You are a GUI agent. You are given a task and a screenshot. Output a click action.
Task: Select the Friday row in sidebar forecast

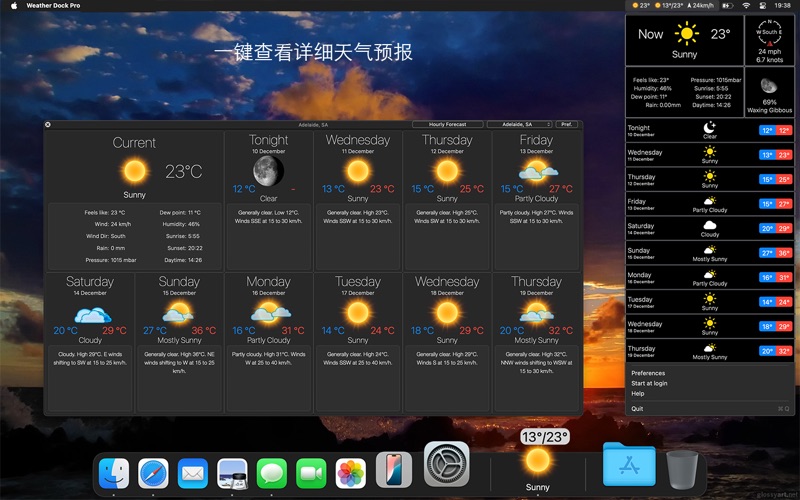point(710,204)
